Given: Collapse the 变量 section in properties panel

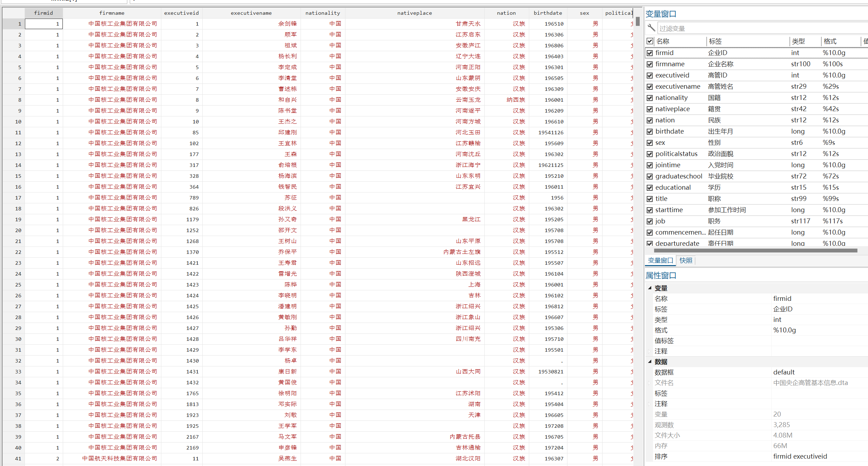Looking at the screenshot, I should coord(650,288).
